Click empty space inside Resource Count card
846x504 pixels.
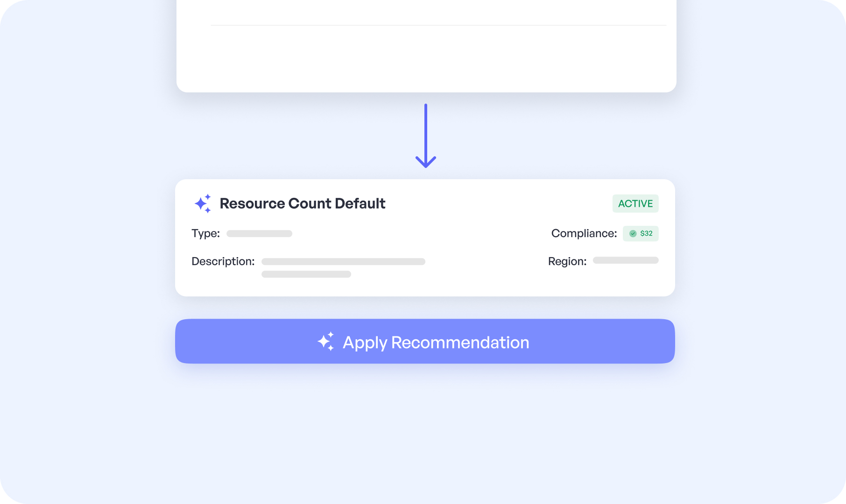(467, 233)
